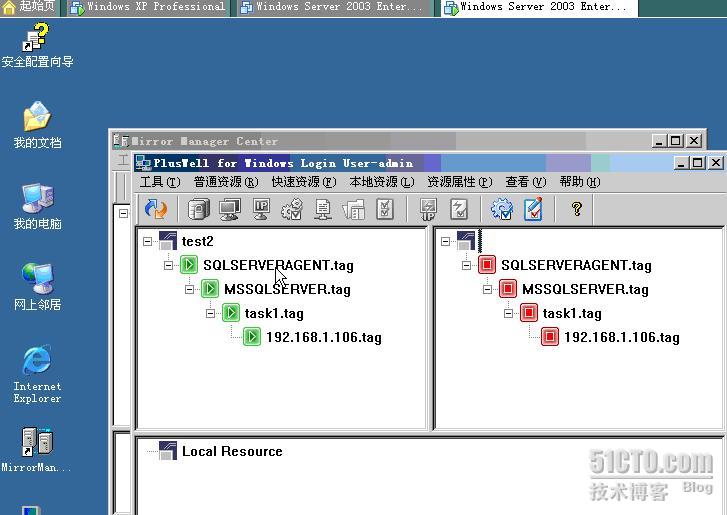Screen dimensions: 727x515
Task: Open the 帮助(H) menu
Action: pos(580,182)
